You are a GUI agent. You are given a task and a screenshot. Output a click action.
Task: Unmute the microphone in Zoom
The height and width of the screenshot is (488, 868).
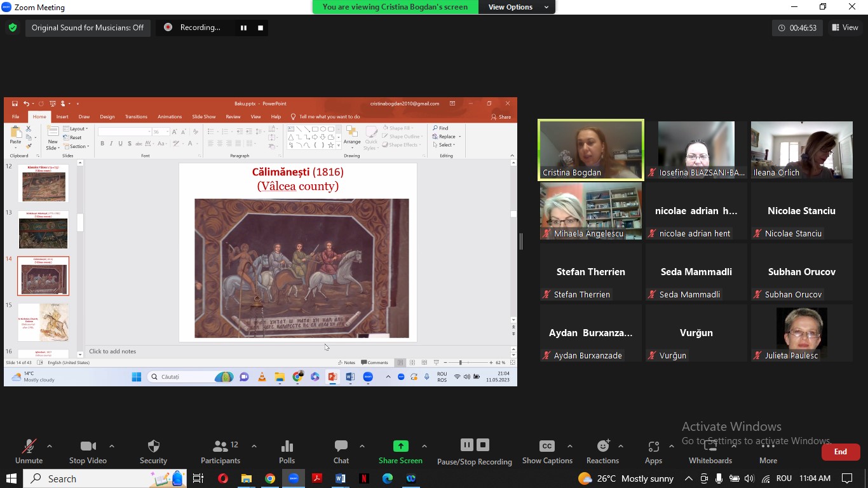pos(29,452)
